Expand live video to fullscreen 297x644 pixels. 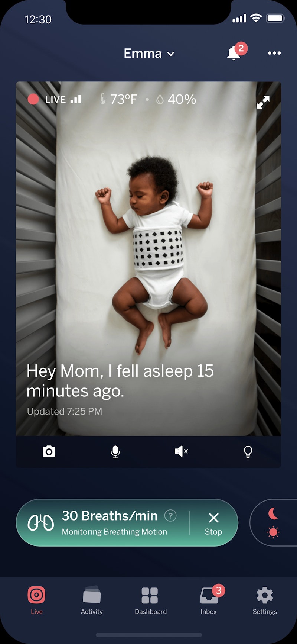tap(263, 102)
